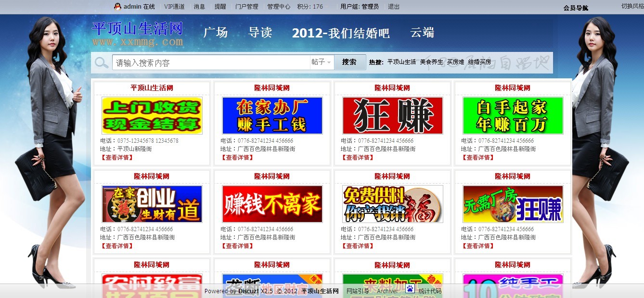The width and height of the screenshot is (644, 298).
Task: Open the 在家创业 生财有道 banner
Action: 152,204
